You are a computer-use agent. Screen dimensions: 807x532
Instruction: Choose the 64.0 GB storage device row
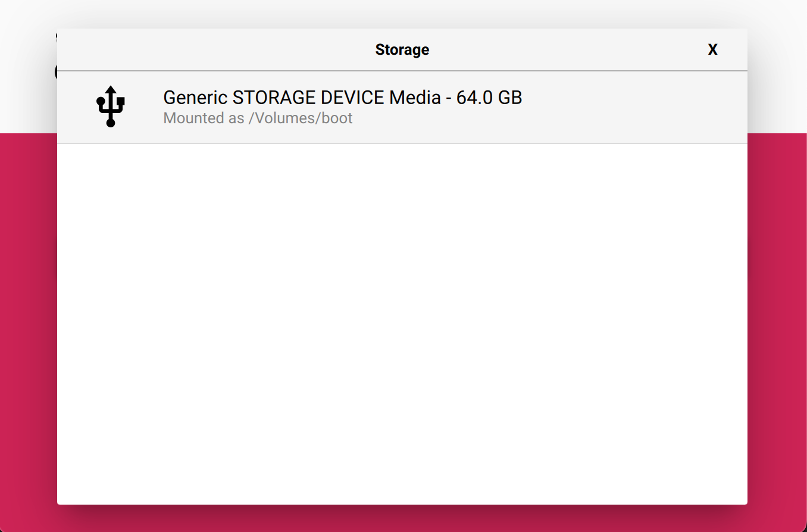pos(402,107)
